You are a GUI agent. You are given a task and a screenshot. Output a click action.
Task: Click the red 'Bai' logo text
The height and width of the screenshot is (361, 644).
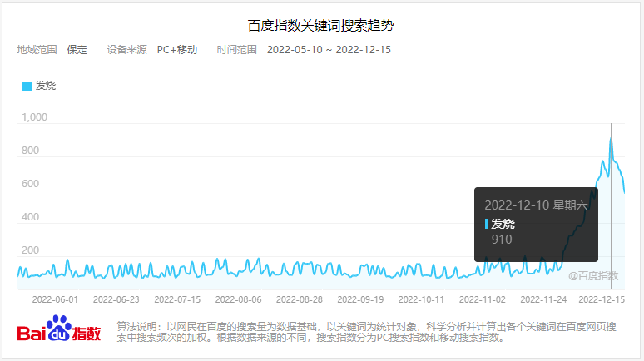tap(32, 334)
